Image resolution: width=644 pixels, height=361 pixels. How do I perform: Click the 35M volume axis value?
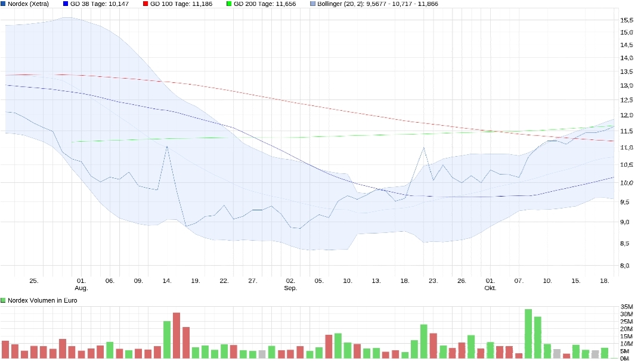click(627, 307)
